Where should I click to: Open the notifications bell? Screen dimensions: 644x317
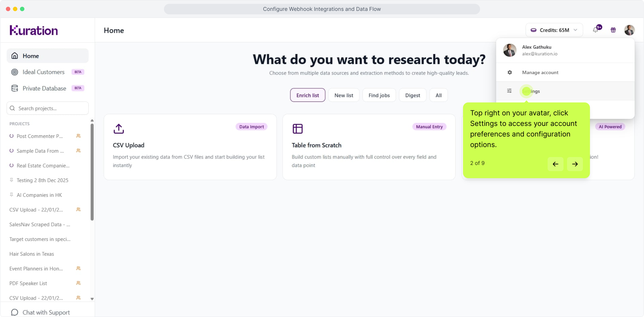(596, 30)
